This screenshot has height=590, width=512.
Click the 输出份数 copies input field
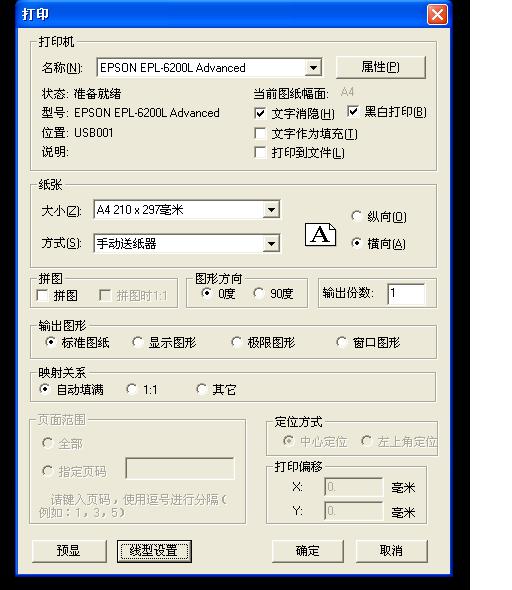406,293
